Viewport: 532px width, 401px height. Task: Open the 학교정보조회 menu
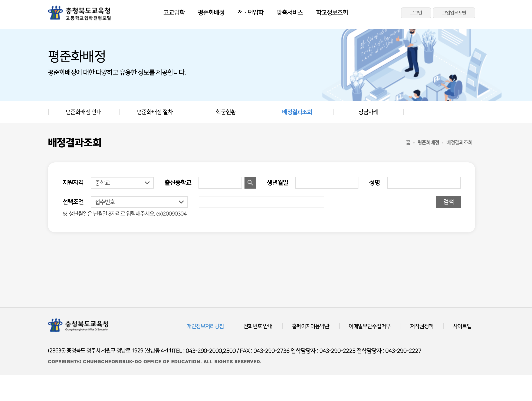[332, 13]
